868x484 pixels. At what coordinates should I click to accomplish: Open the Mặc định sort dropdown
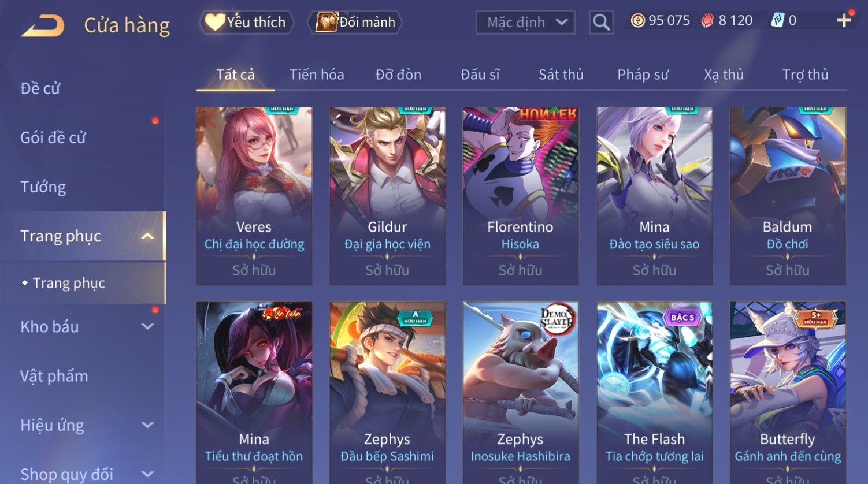click(x=525, y=23)
